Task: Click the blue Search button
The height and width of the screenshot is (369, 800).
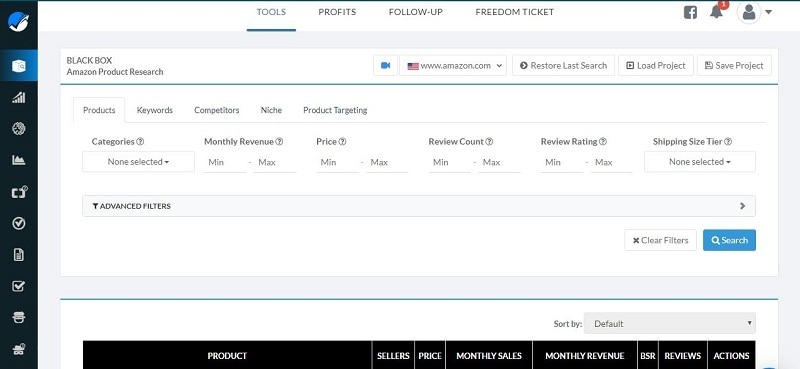Action: coord(729,240)
